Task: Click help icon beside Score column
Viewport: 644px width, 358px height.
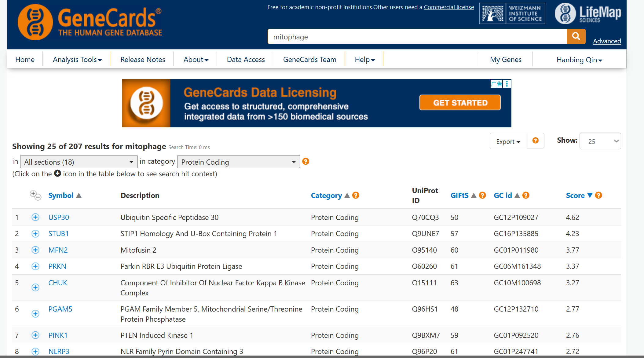Action: pos(598,195)
